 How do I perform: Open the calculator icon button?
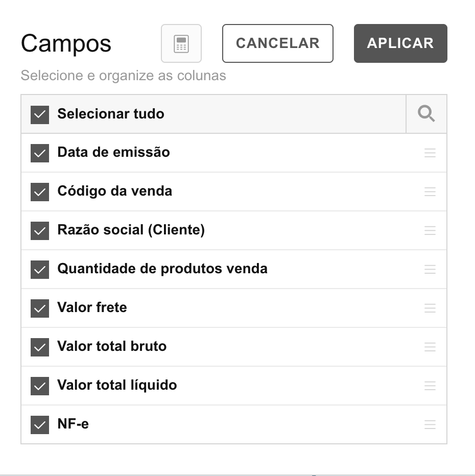(x=181, y=43)
